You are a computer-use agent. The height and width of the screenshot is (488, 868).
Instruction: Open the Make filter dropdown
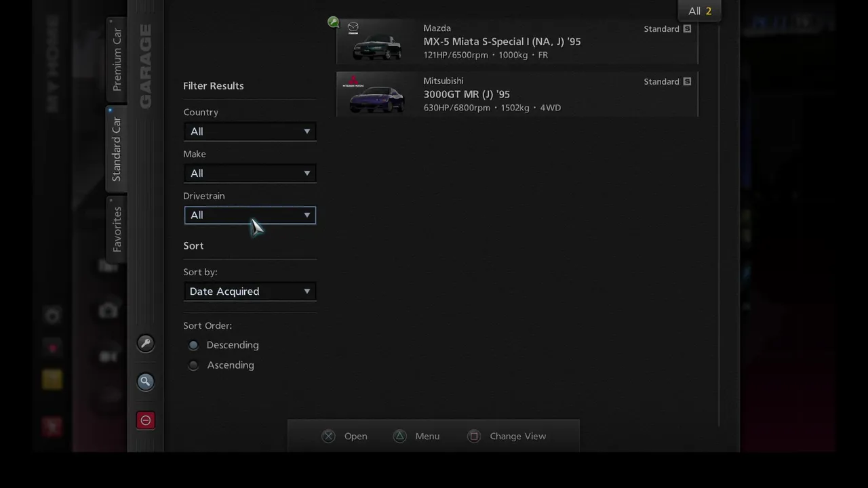[x=250, y=174]
